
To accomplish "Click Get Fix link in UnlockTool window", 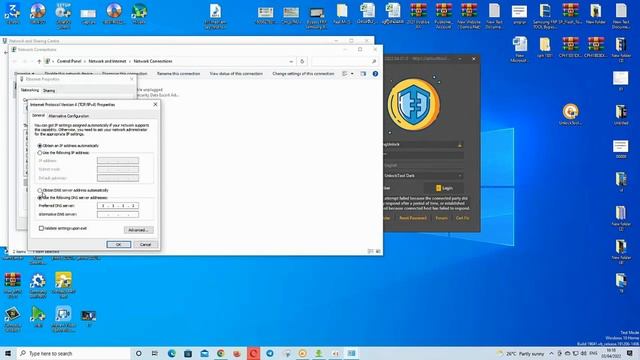I will click(462, 218).
